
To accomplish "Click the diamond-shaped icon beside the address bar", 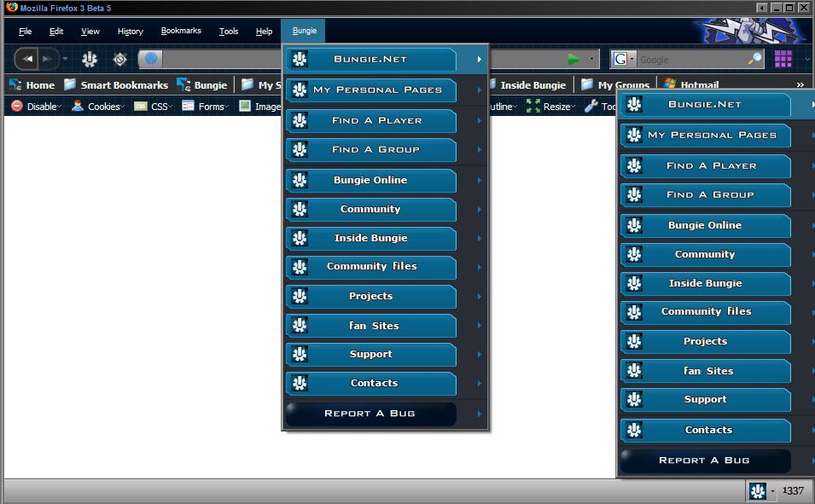I will tap(120, 59).
